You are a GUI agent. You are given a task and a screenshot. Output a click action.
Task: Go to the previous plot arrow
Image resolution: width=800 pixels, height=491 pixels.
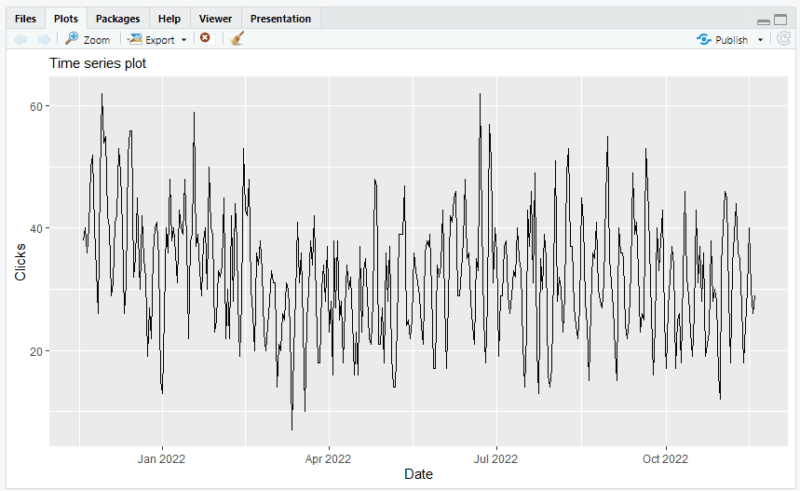pos(20,39)
